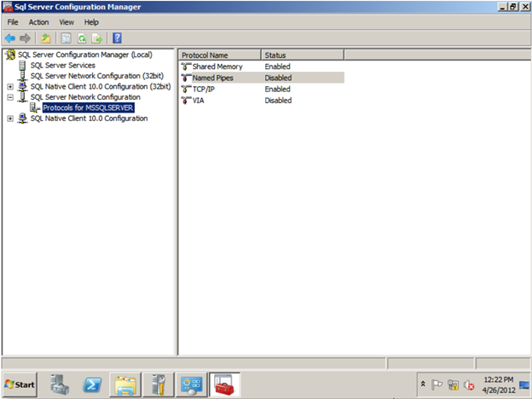Click the TCP/IP protocol icon
The image size is (532, 399).
[x=186, y=90]
